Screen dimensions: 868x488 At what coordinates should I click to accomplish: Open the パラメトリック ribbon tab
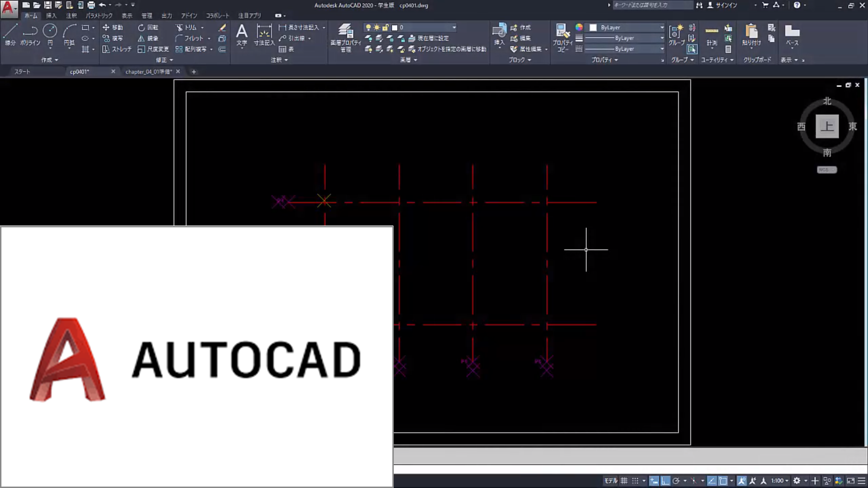tap(99, 16)
